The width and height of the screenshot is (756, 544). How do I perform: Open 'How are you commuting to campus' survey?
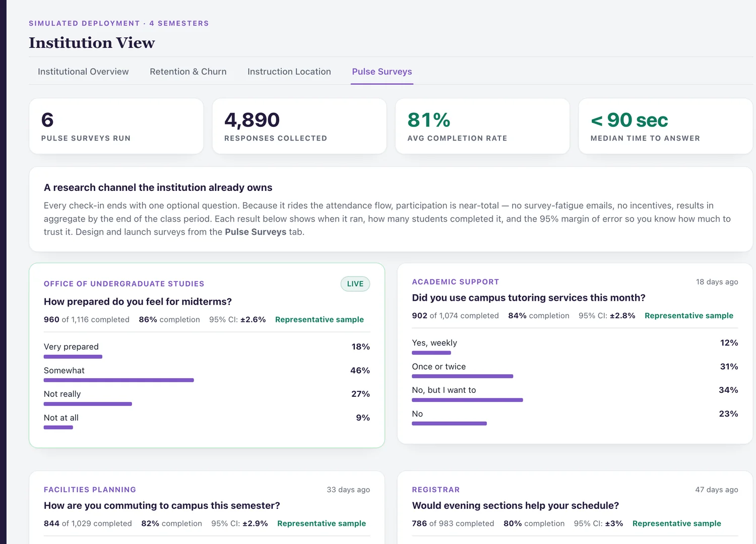(162, 505)
